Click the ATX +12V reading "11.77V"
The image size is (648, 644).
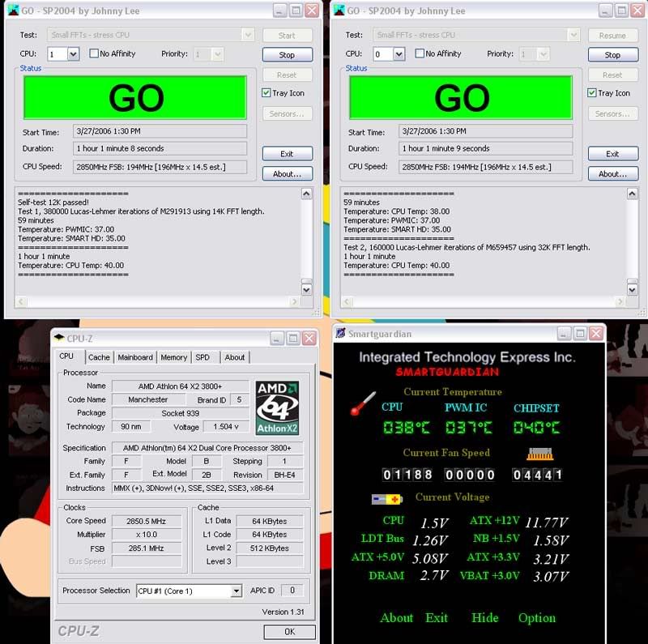[x=547, y=522]
